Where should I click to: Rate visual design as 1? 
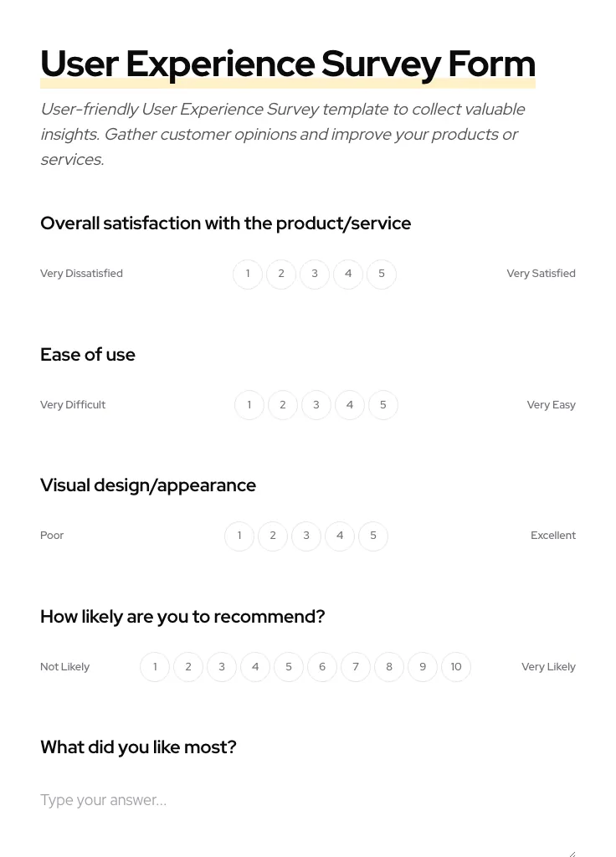click(x=239, y=536)
